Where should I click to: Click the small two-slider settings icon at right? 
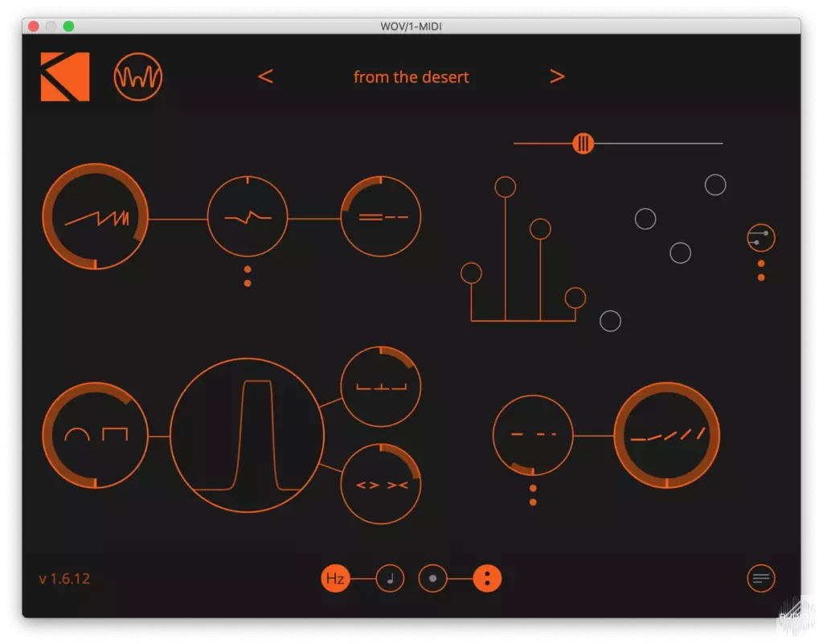pos(761,238)
